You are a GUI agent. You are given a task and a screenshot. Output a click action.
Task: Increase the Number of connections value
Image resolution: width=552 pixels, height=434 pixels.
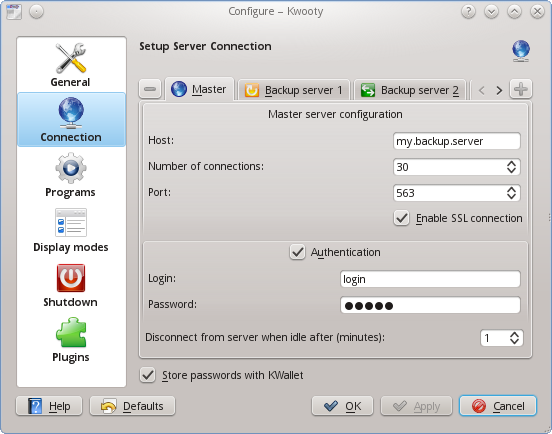click(512, 163)
